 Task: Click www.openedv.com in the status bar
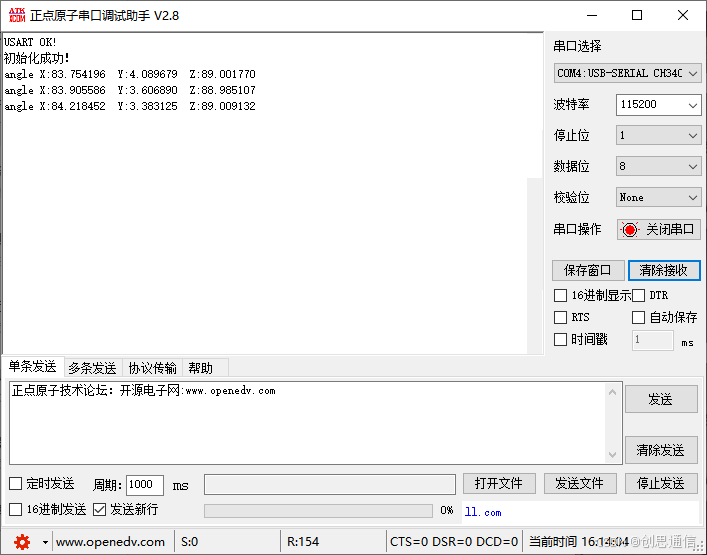tap(110, 541)
